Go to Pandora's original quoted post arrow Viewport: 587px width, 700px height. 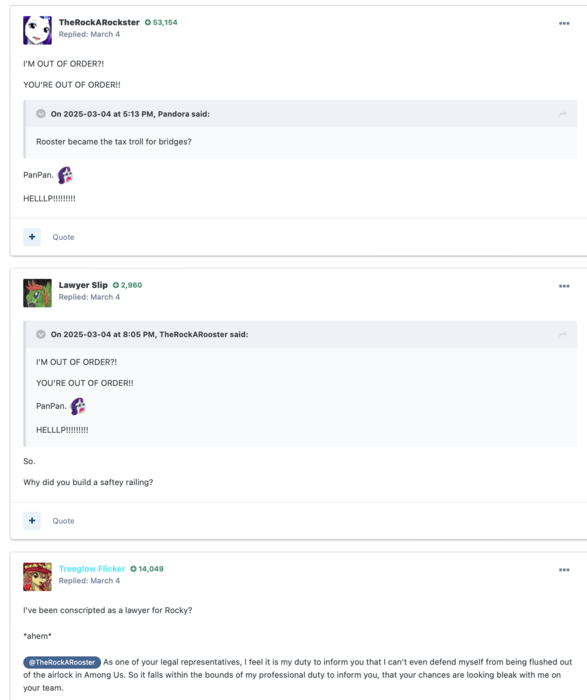[x=562, y=114]
